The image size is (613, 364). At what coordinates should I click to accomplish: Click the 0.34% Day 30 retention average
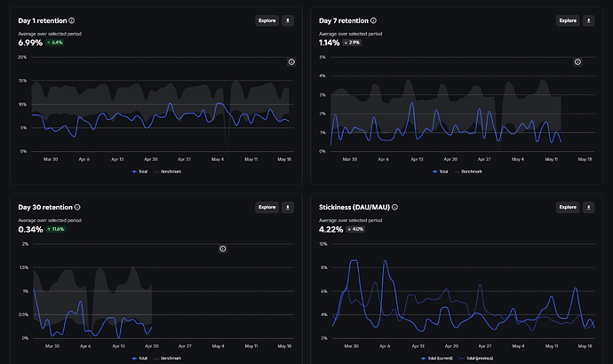[x=30, y=230]
